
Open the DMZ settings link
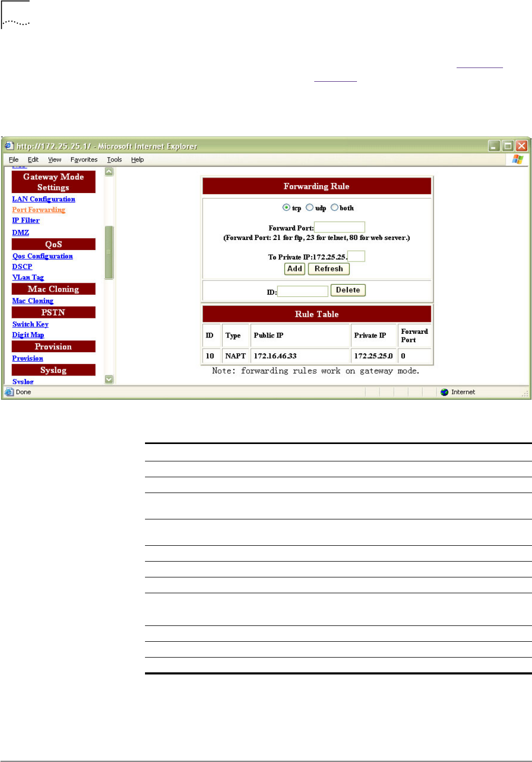[21, 233]
